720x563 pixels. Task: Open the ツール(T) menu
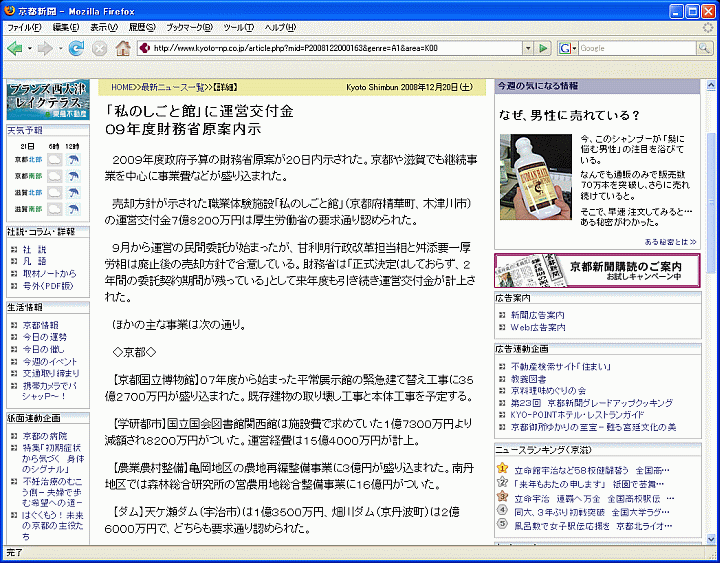[x=239, y=27]
